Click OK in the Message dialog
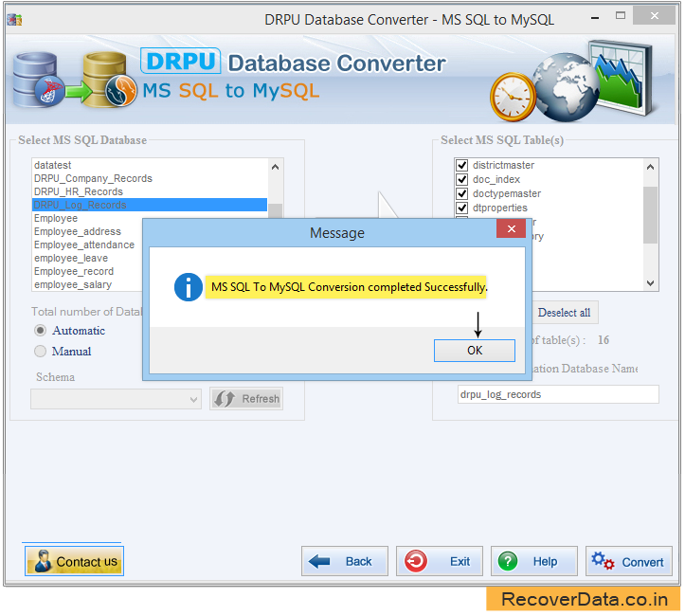This screenshot has width=685, height=616. (x=474, y=351)
